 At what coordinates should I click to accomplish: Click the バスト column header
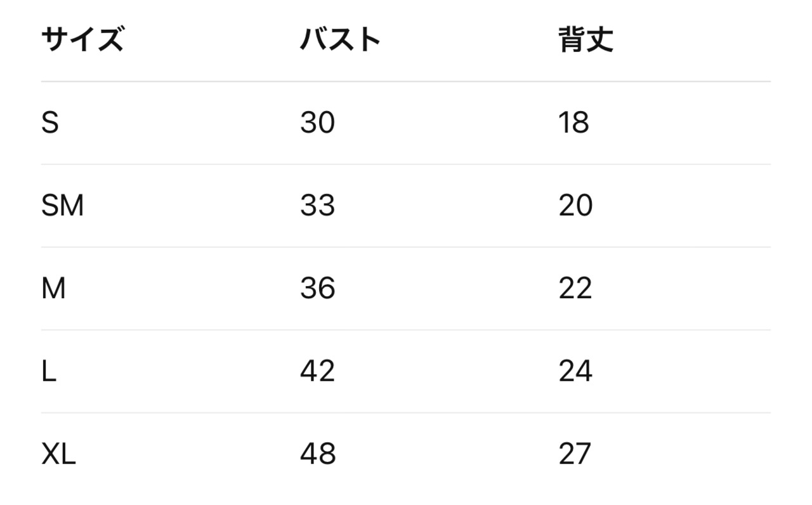point(340,40)
